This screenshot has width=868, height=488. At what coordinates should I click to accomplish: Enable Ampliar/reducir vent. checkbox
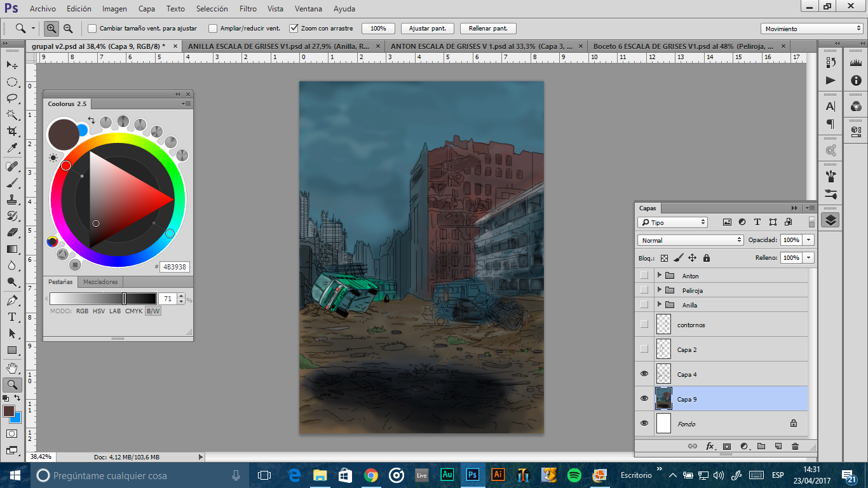(213, 29)
